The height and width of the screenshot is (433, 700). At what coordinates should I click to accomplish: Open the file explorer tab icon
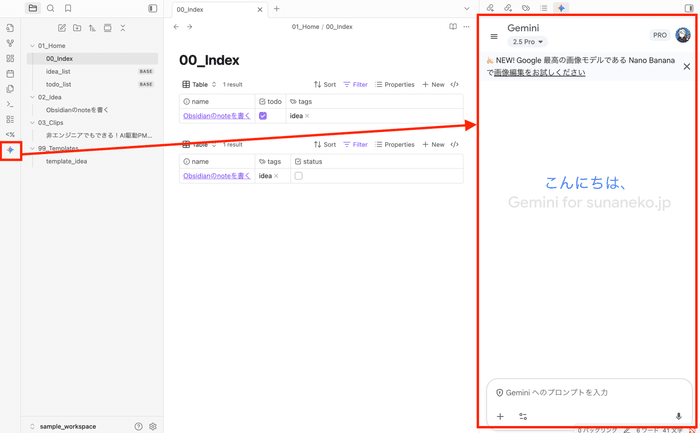coord(33,8)
